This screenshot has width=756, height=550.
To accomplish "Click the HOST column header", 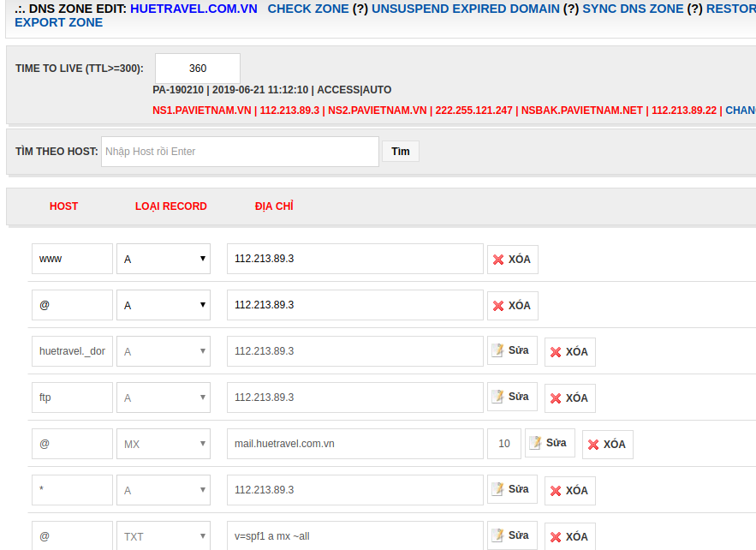I will [63, 206].
